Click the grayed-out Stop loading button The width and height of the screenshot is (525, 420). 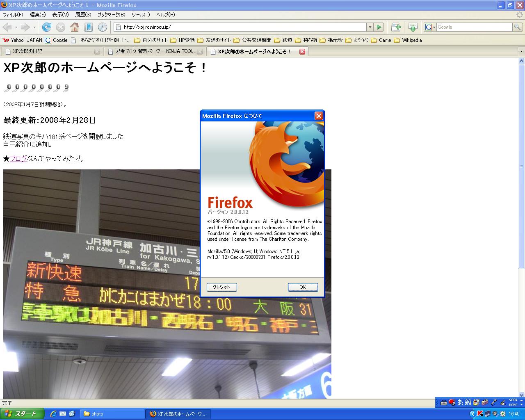pos(61,27)
